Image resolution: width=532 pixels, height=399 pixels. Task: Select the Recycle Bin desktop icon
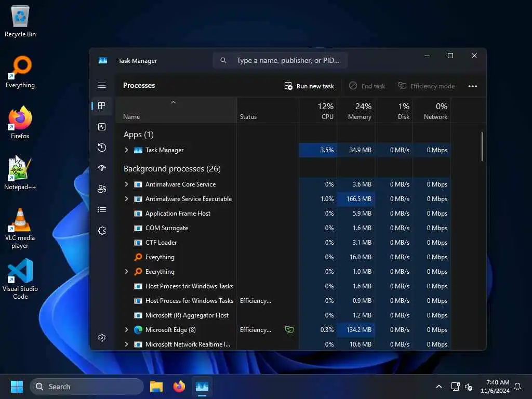[20, 21]
